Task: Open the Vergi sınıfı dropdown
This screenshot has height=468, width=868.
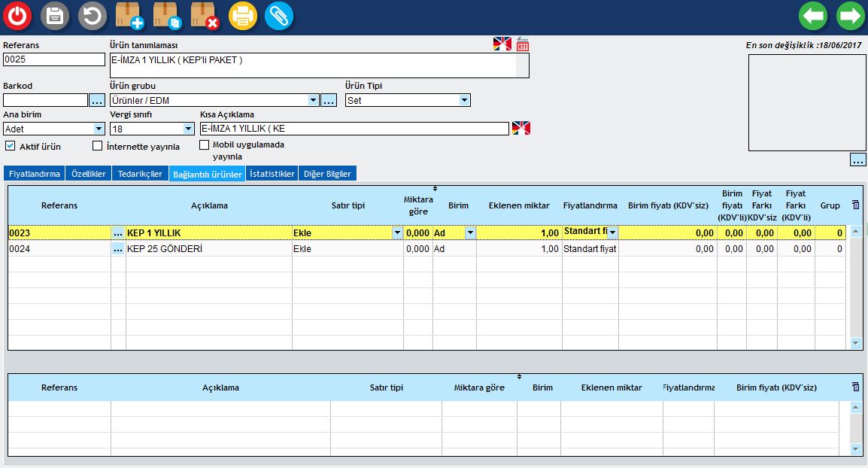Action: pyautogui.click(x=188, y=129)
